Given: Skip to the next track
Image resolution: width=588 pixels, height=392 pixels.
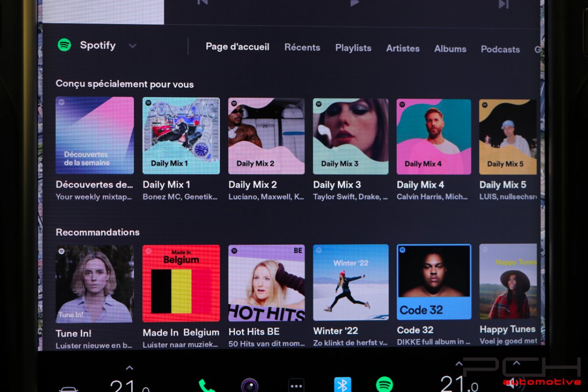Looking at the screenshot, I should click(x=503, y=4).
